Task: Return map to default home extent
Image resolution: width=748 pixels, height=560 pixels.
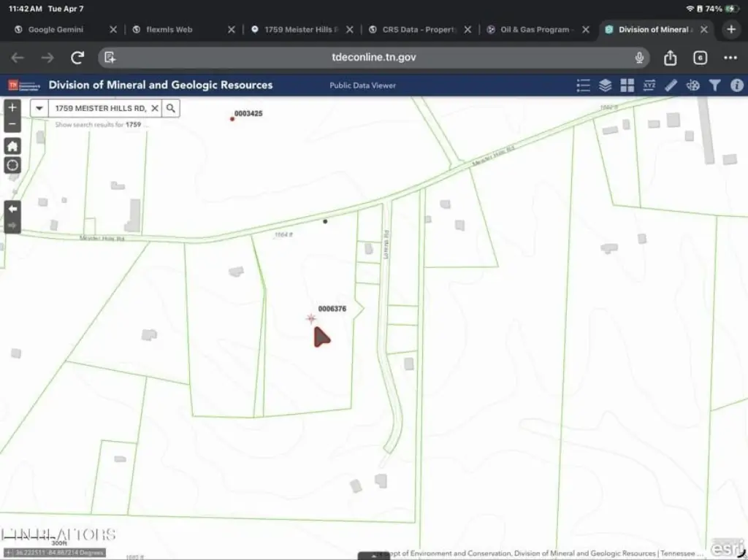Action: 12,146
